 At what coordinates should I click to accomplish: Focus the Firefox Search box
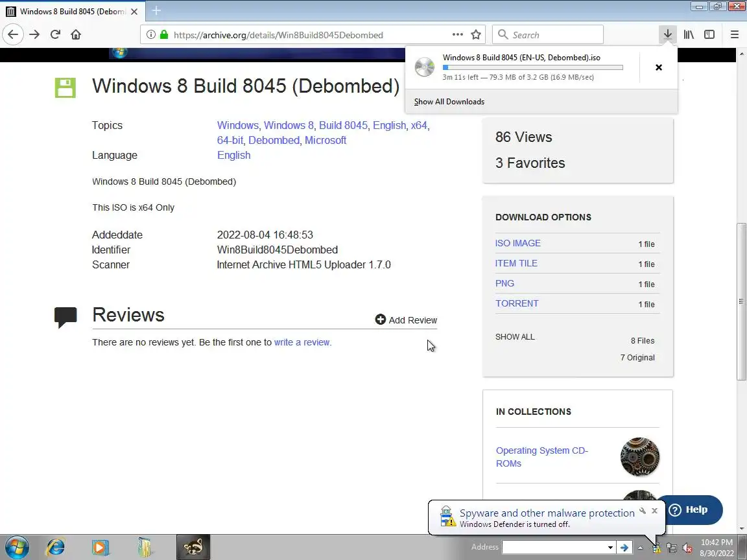[548, 35]
